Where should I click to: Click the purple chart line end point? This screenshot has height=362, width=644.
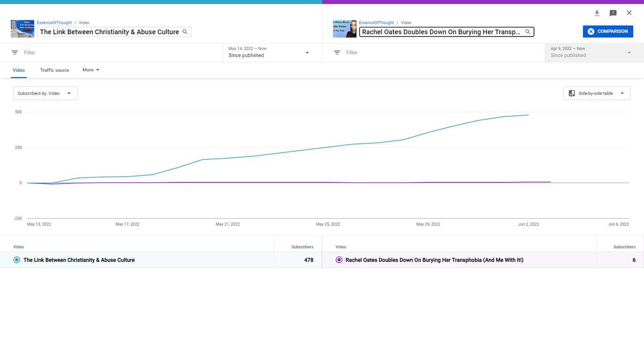click(x=551, y=182)
